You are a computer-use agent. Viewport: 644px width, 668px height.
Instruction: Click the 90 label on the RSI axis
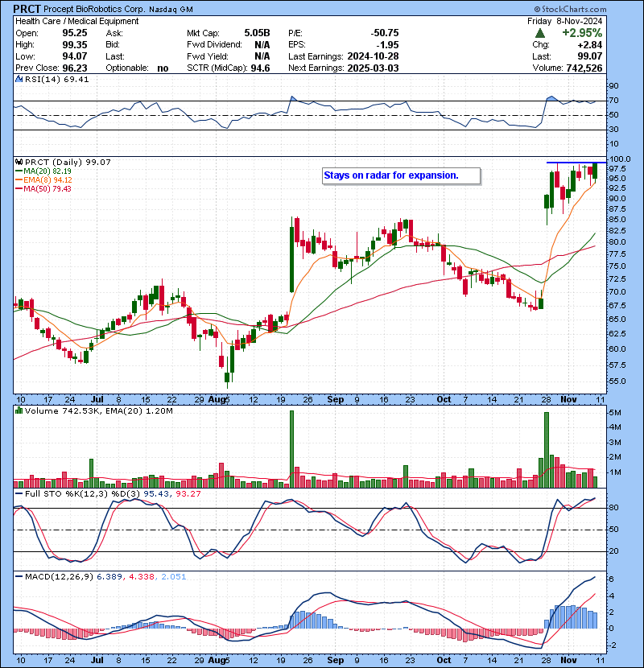[x=613, y=86]
